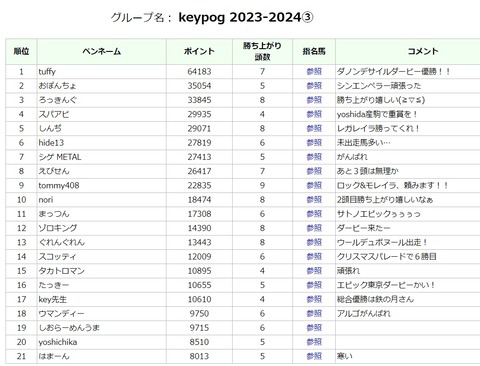Open 参照 link in ウマンディー's row
The width and height of the screenshot is (480, 366).
314,313
